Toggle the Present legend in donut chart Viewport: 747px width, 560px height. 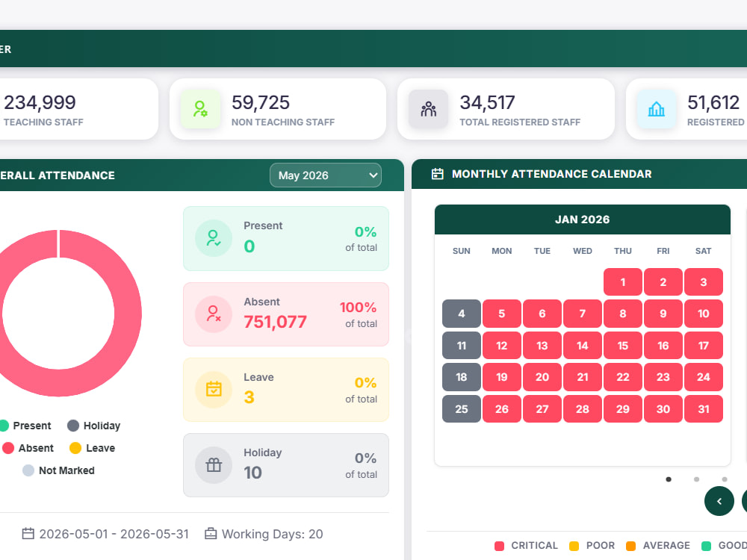(x=25, y=426)
